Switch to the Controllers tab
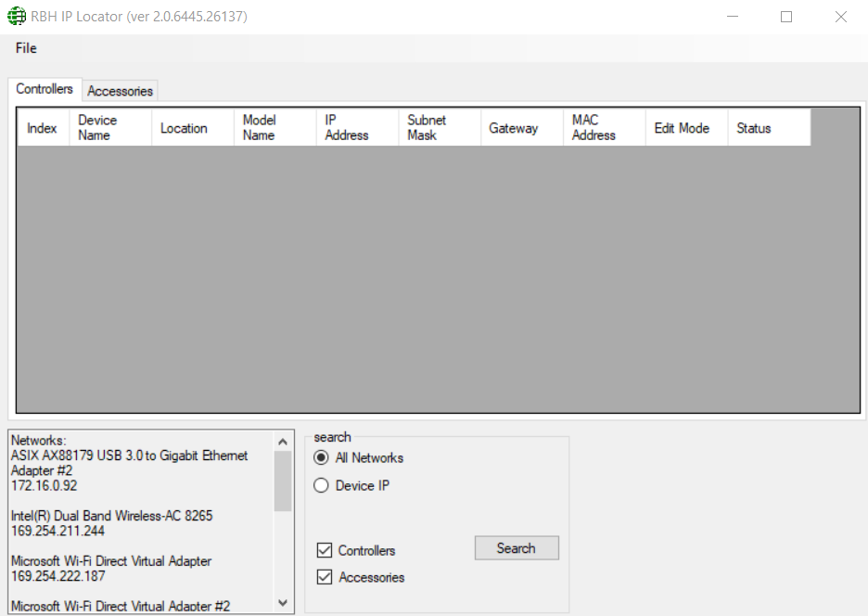The image size is (868, 616). click(x=45, y=89)
